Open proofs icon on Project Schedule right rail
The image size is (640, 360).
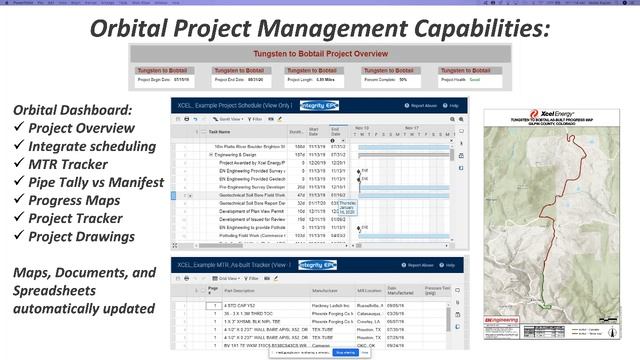point(461,156)
